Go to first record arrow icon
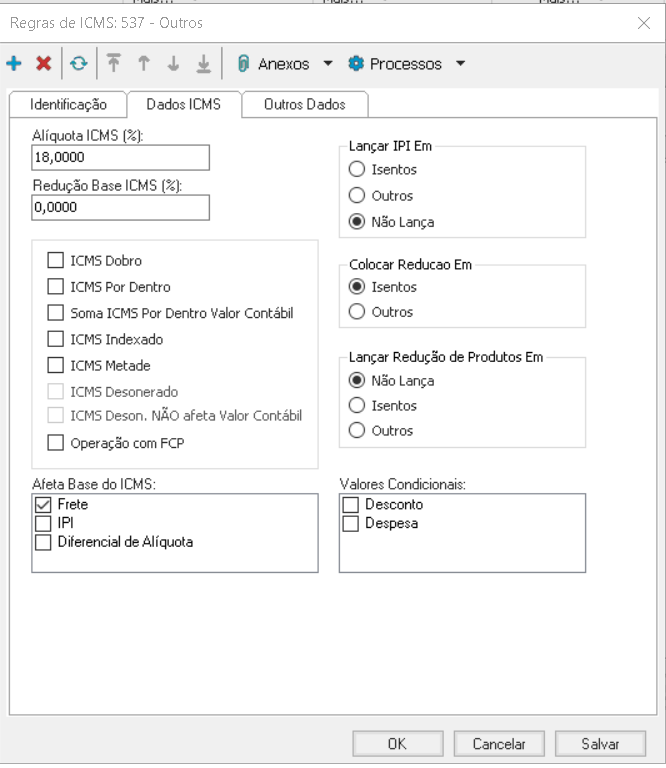The width and height of the screenshot is (666, 768). [x=114, y=64]
